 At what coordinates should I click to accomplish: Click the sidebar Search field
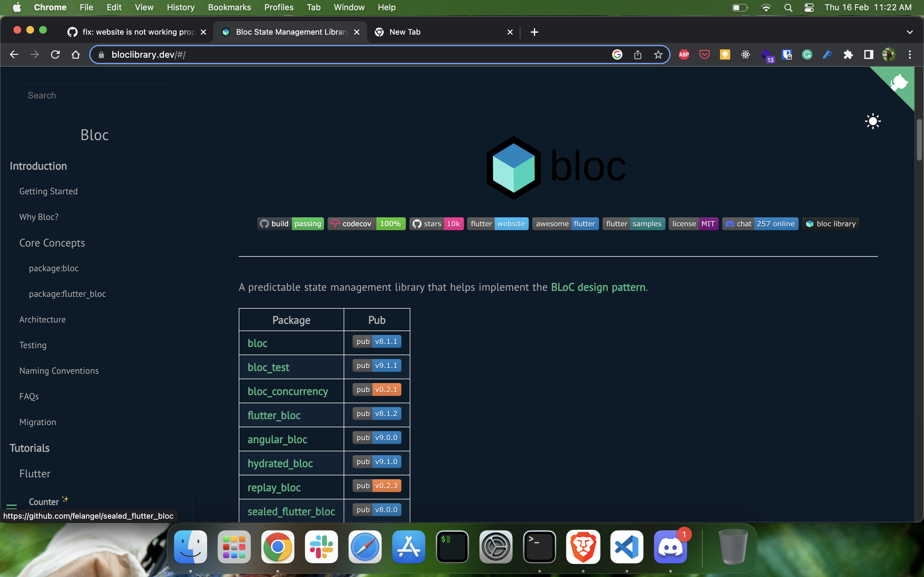click(94, 96)
